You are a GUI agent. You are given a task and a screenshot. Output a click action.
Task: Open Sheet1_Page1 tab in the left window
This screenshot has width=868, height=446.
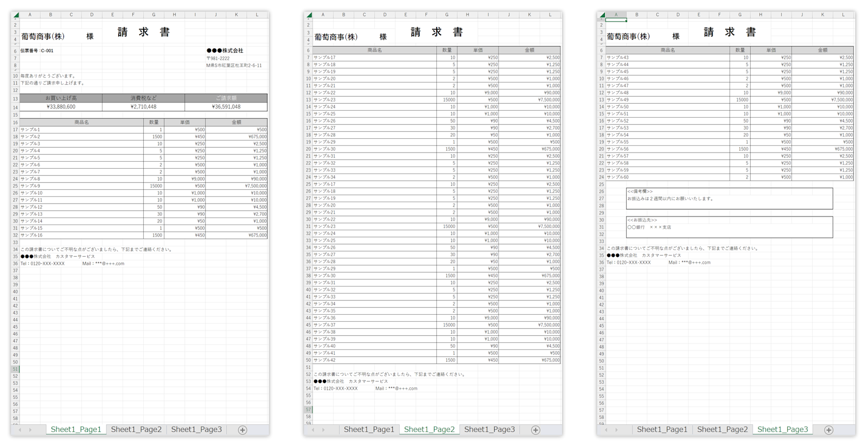click(x=76, y=429)
